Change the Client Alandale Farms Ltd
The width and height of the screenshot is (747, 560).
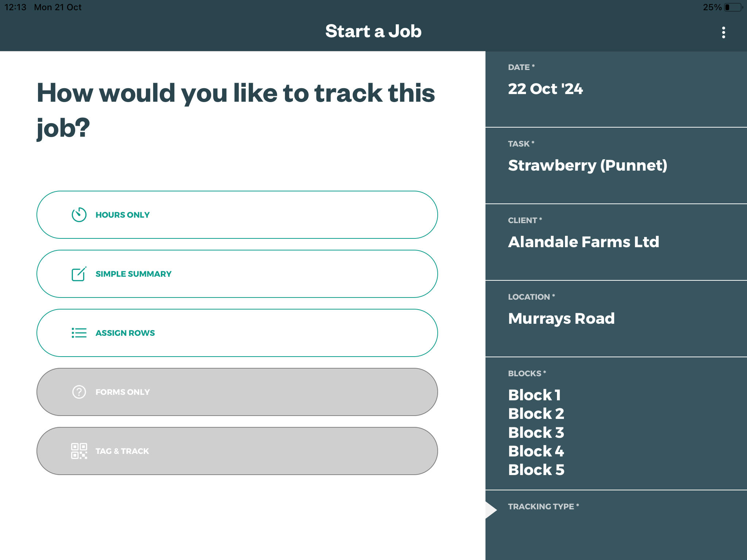pos(616,242)
